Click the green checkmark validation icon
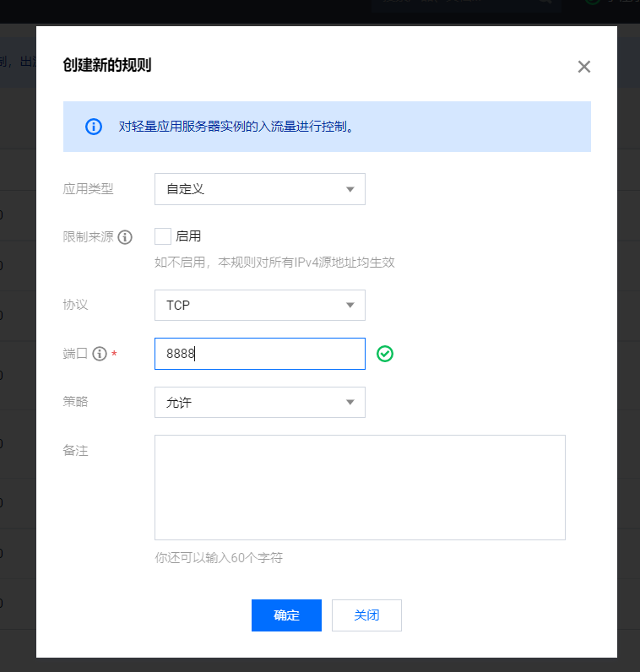 pyautogui.click(x=385, y=354)
